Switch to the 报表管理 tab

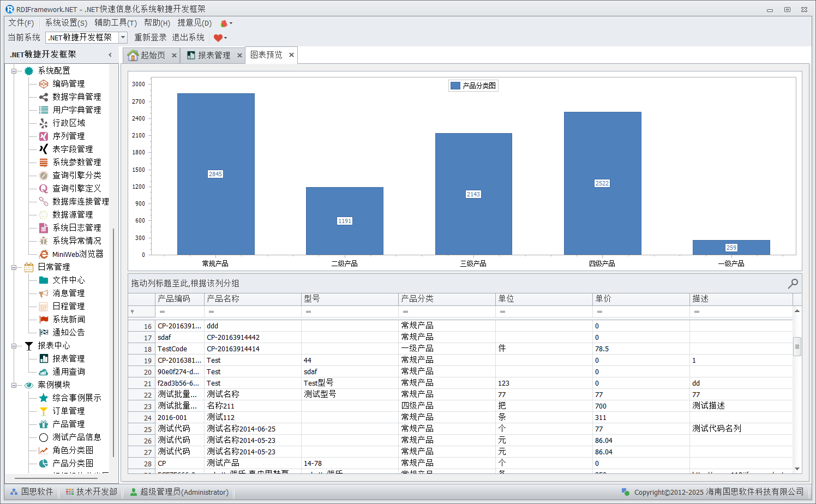213,55
